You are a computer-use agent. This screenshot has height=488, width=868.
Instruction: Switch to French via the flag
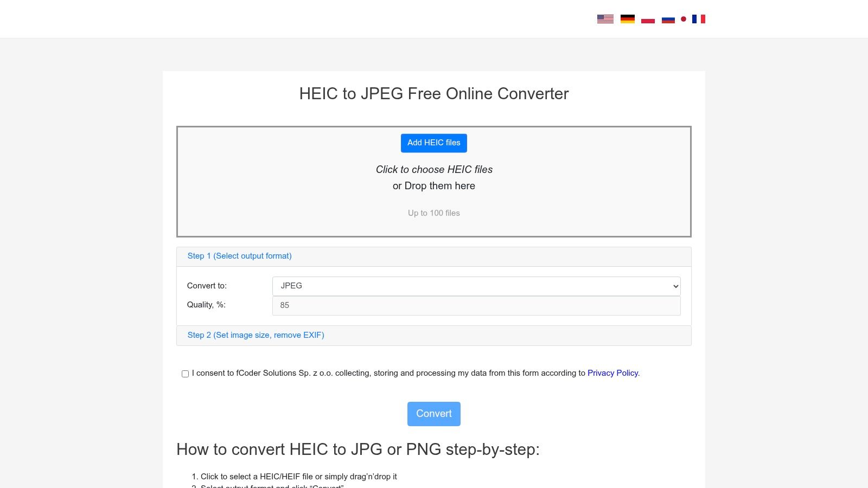(x=699, y=19)
